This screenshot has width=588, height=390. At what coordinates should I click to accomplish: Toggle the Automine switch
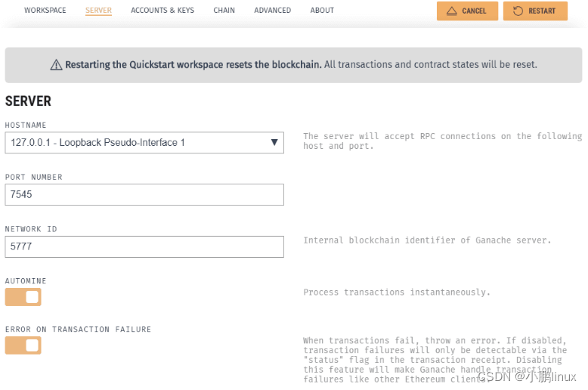23,297
